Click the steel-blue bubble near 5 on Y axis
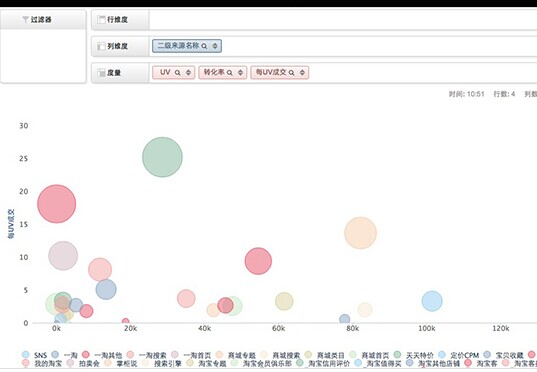 coord(106,289)
